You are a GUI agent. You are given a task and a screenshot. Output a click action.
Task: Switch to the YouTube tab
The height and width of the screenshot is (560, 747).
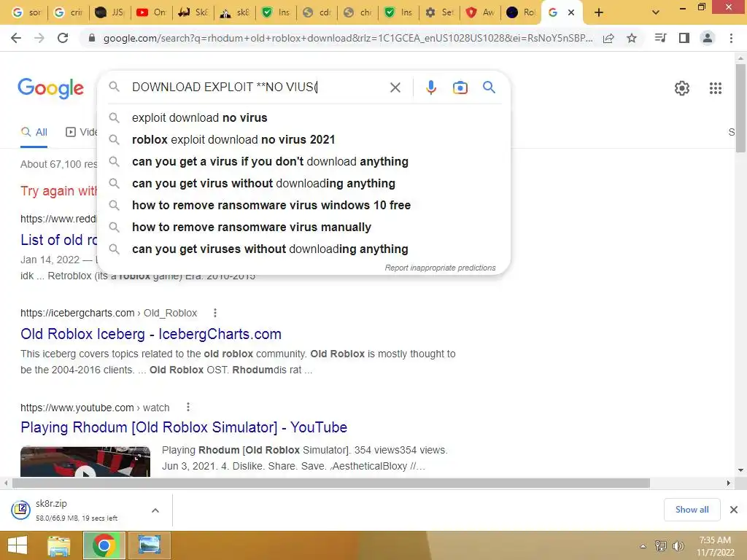pyautogui.click(x=151, y=13)
